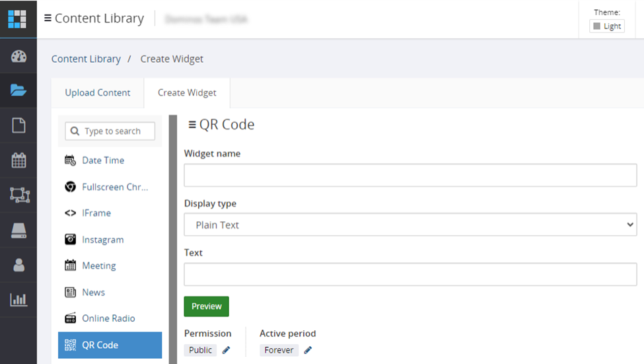Open the calendar schedule sidebar icon
Image resolution: width=644 pixels, height=364 pixels.
coord(18,160)
